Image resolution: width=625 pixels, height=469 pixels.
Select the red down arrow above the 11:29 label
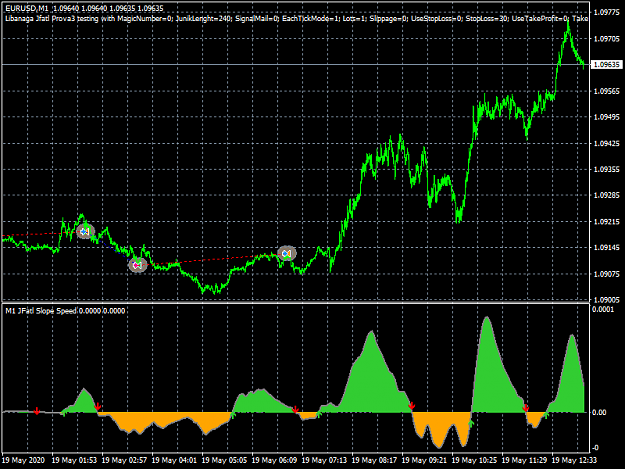(x=526, y=408)
